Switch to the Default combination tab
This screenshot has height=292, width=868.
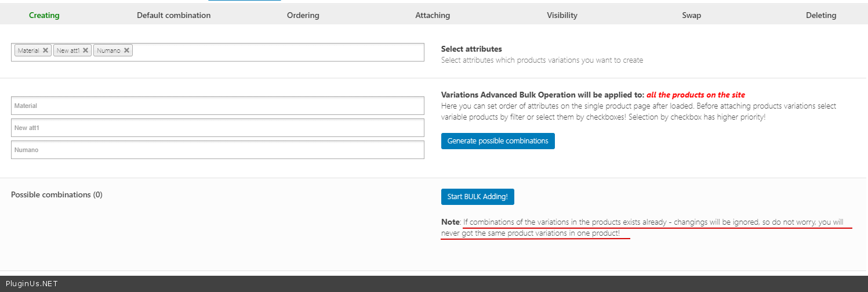pos(173,15)
